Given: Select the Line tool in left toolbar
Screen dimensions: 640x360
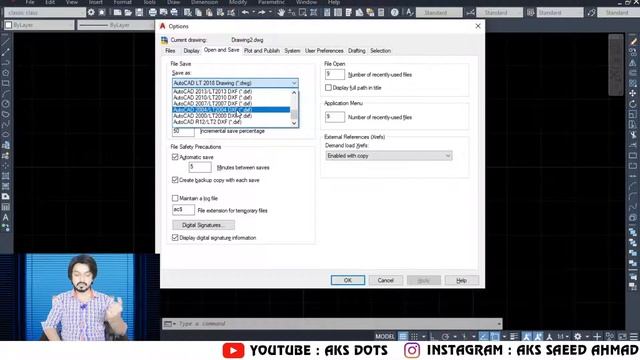Looking at the screenshot, I should 6,42.
